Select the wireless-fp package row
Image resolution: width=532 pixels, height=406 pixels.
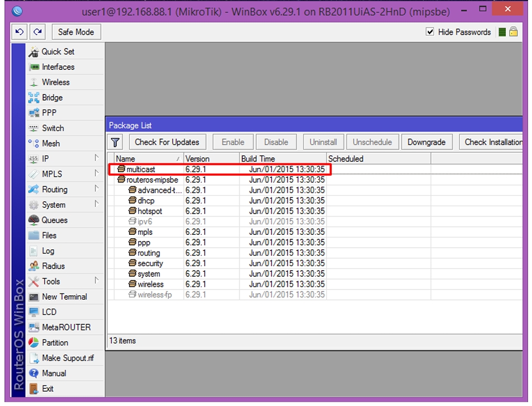pyautogui.click(x=314, y=295)
